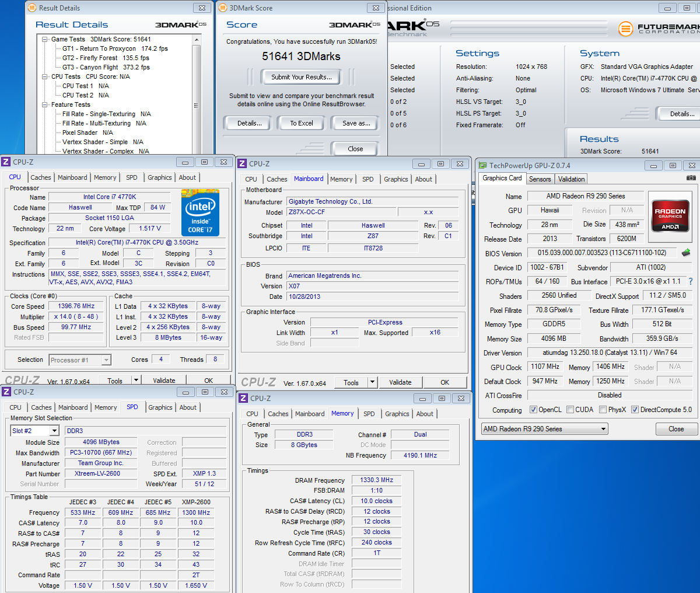Collapse the CPU Tests tree node
Image resolution: width=700 pixels, height=593 pixels.
pyautogui.click(x=45, y=76)
